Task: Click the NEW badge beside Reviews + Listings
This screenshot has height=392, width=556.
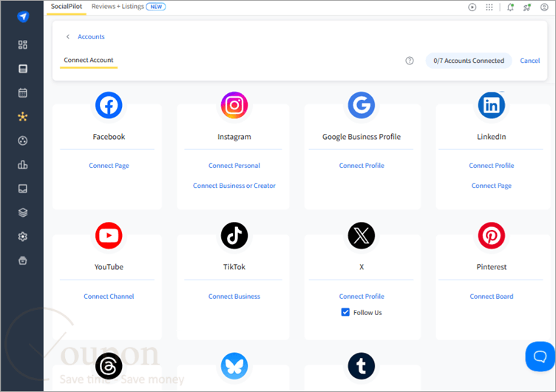Action: pyautogui.click(x=156, y=7)
